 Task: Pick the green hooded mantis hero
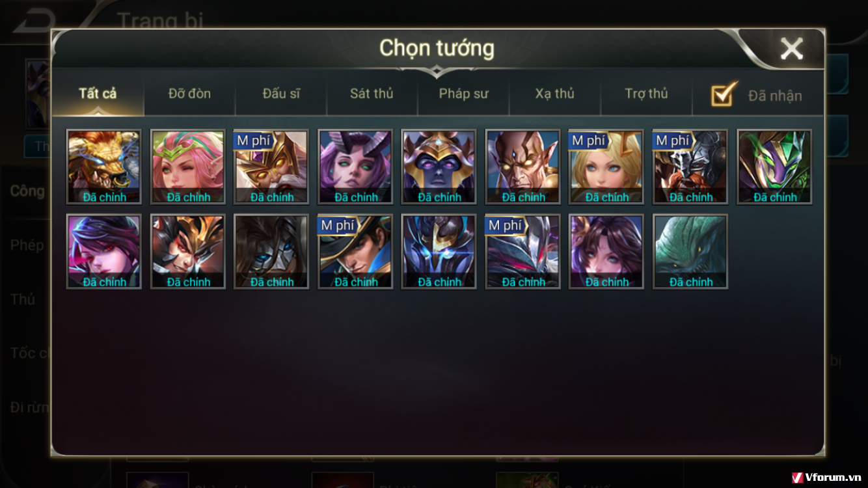(774, 167)
